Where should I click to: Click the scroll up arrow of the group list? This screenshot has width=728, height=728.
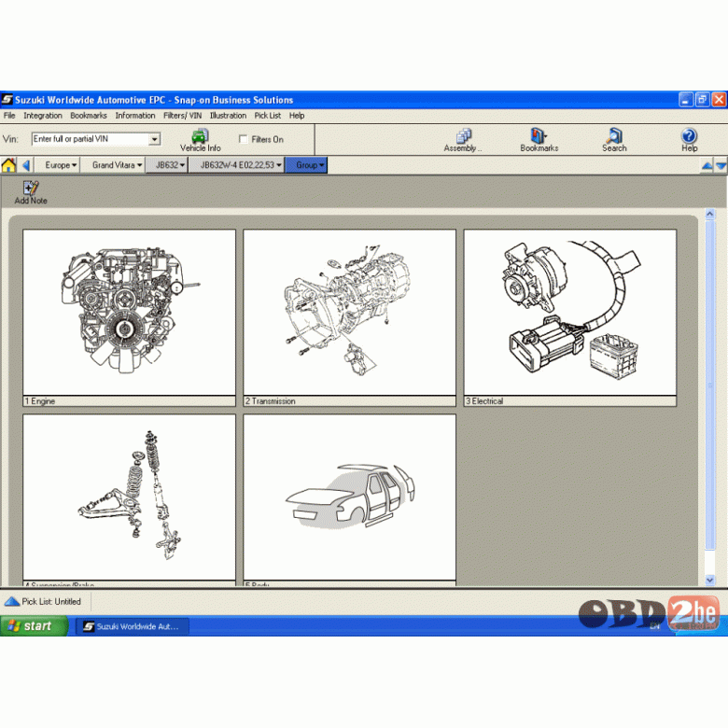pyautogui.click(x=709, y=214)
